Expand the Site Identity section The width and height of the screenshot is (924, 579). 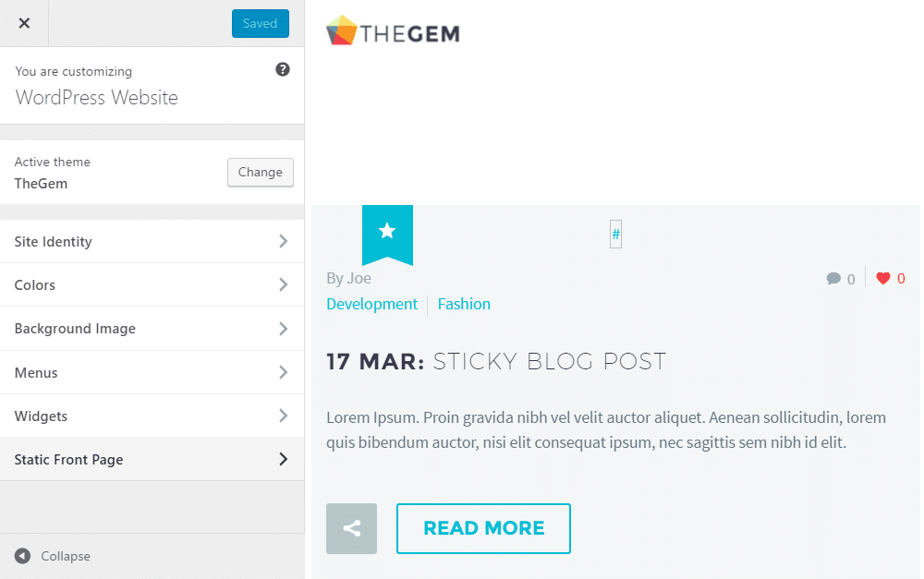pyautogui.click(x=152, y=241)
